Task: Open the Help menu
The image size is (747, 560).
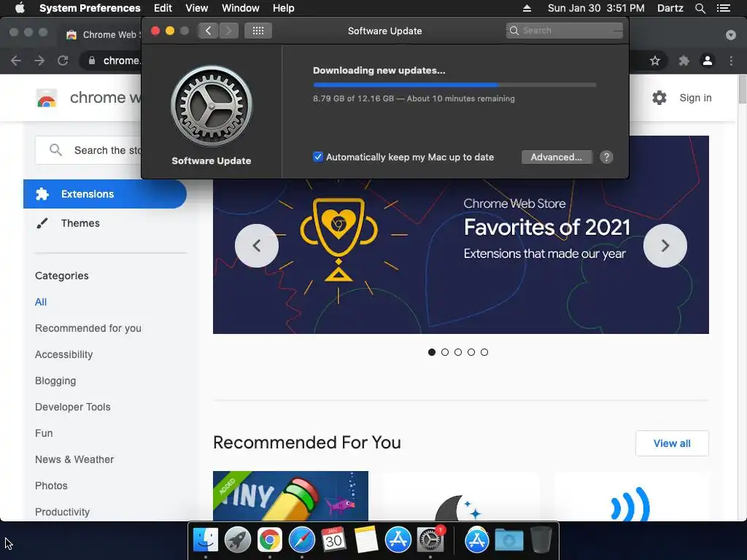Action: 284,8
